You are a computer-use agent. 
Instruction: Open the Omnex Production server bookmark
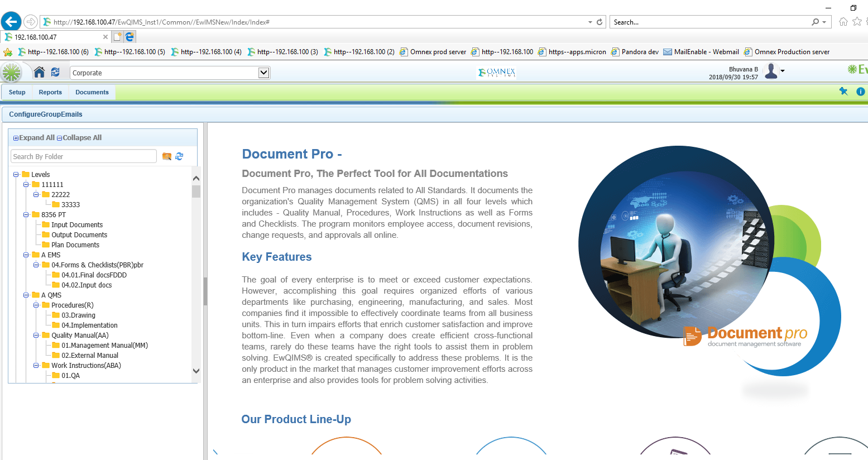787,52
